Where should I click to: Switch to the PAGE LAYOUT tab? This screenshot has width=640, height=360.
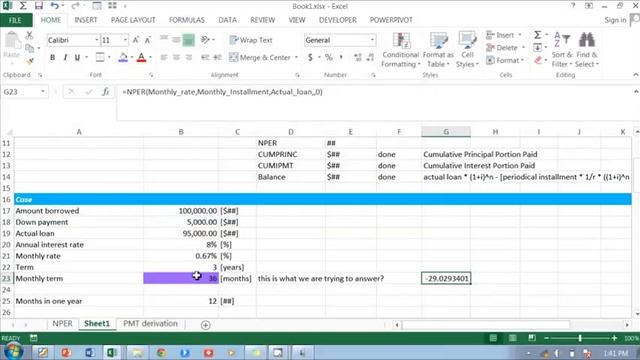133,20
